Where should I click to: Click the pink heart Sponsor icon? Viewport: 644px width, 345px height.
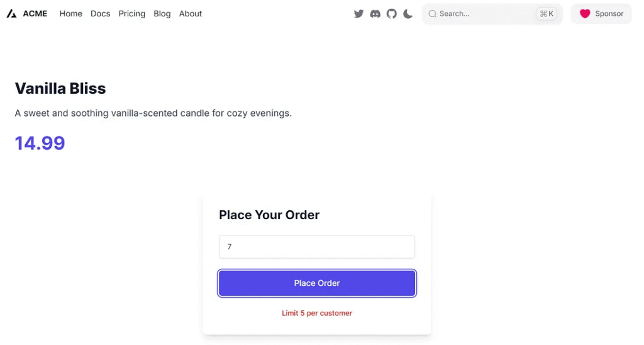click(x=585, y=14)
